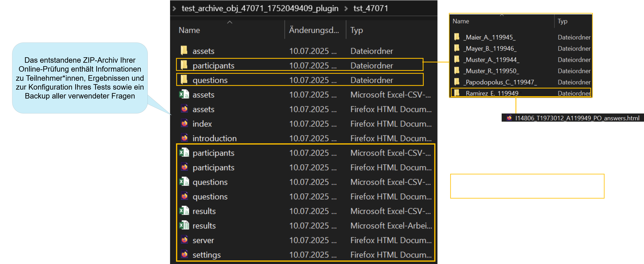
Task: Select the date of the index row
Action: 313,124
